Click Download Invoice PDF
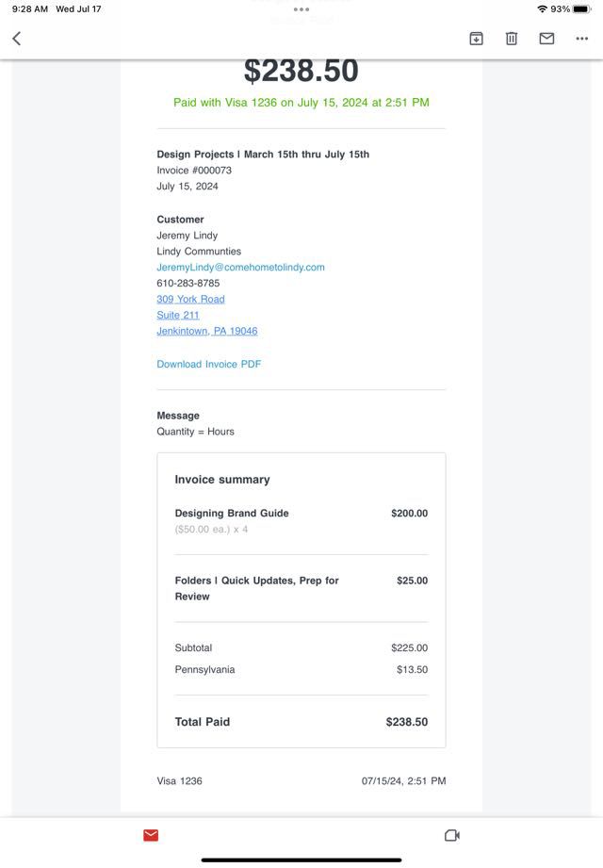The image size is (603, 868). 208,364
